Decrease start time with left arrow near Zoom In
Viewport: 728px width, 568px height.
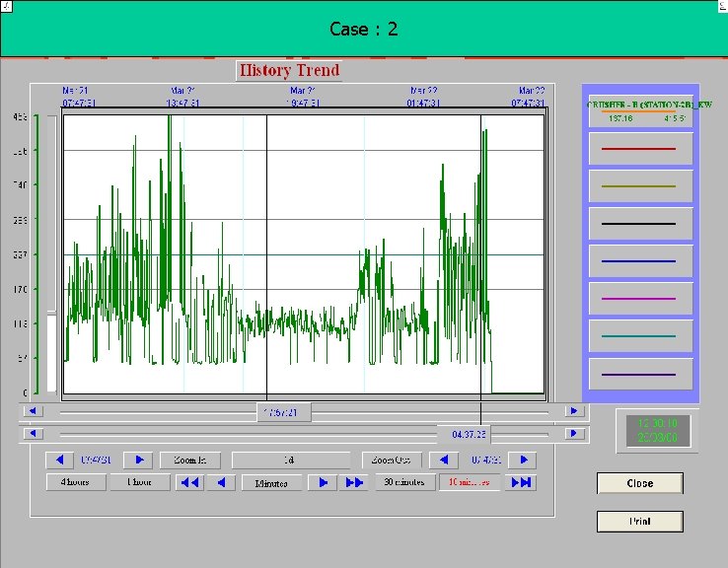59,460
